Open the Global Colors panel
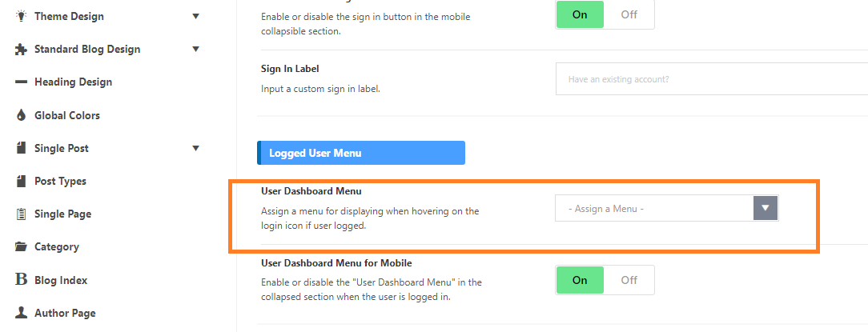Screen dimensions: 868x332 (x=67, y=115)
